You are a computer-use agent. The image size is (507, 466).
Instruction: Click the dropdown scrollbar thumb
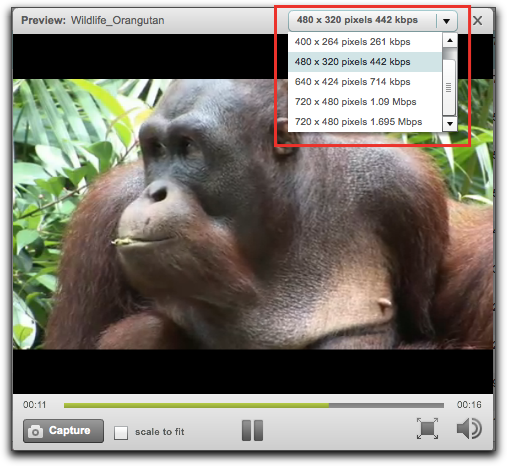449,87
